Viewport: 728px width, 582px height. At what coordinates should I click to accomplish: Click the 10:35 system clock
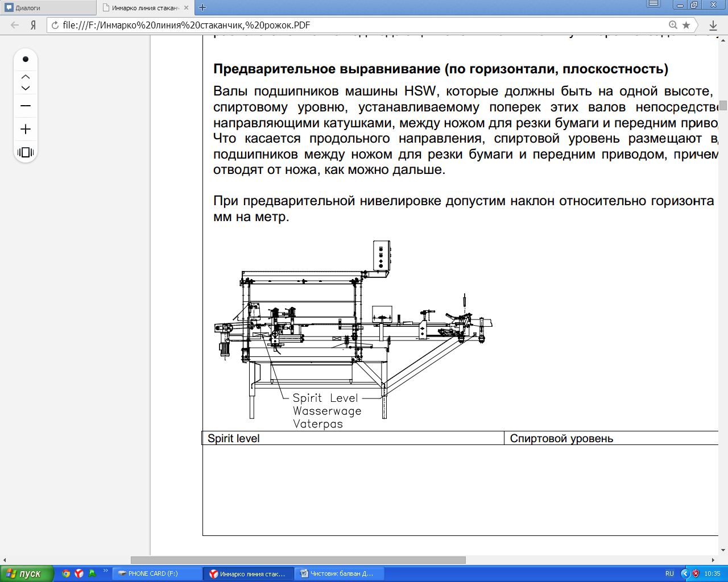713,573
